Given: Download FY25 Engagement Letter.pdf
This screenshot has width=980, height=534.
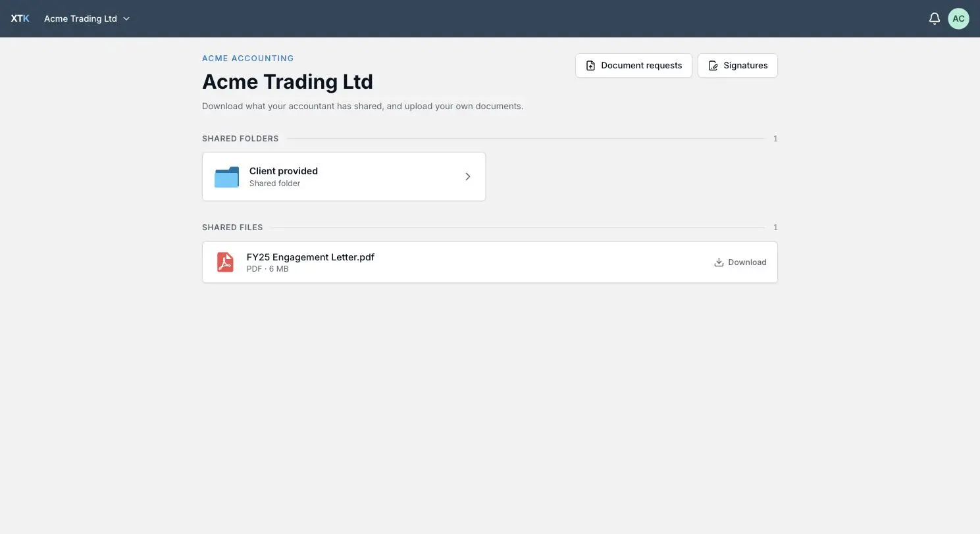Looking at the screenshot, I should 740,262.
